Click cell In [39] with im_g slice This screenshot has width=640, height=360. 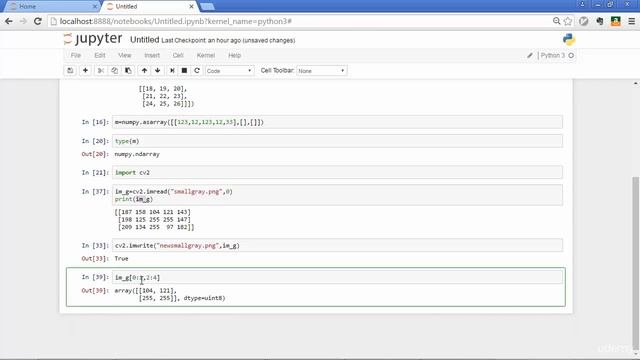coord(337,277)
